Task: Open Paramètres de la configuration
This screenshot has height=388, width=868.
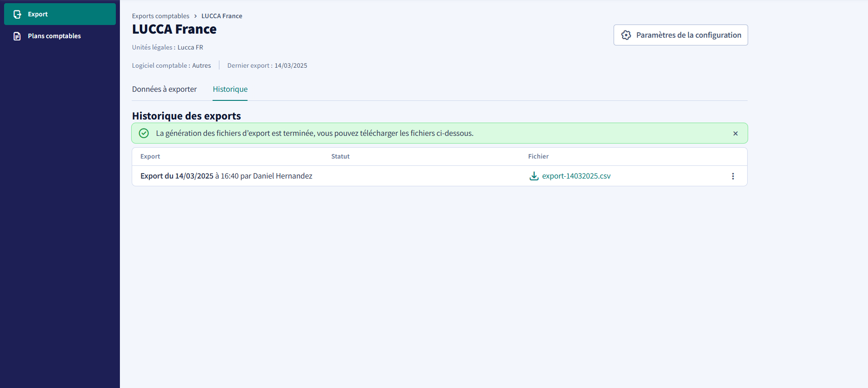Action: click(680, 35)
